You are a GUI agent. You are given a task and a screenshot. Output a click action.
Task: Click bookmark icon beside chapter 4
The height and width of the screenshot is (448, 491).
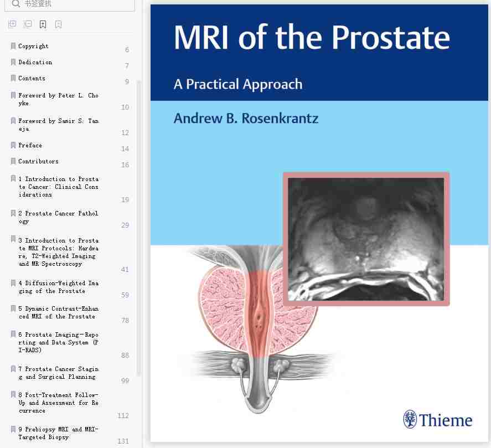pyautogui.click(x=13, y=283)
